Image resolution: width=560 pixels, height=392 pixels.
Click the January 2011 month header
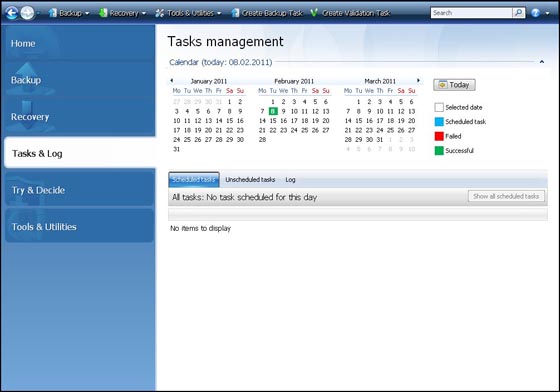[209, 81]
